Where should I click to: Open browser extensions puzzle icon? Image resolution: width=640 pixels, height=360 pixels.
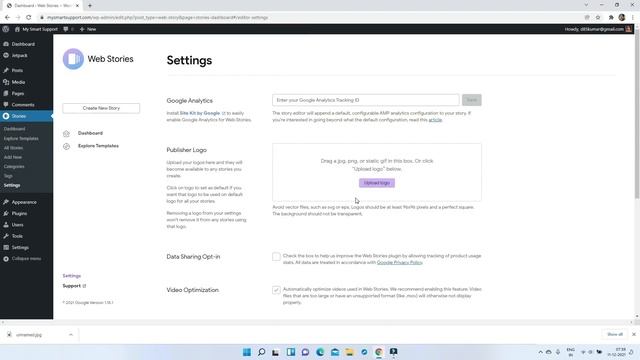click(611, 18)
